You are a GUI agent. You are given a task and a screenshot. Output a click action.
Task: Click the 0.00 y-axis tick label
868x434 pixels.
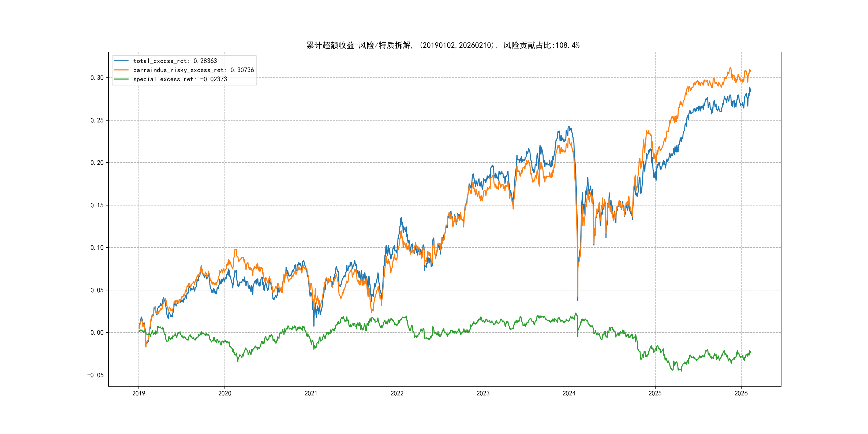97,332
